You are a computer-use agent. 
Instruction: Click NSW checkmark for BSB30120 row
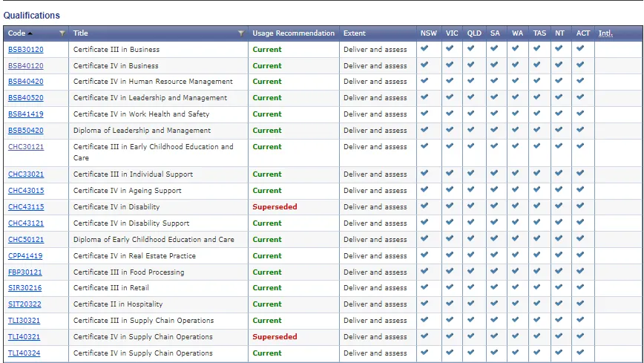pos(424,48)
